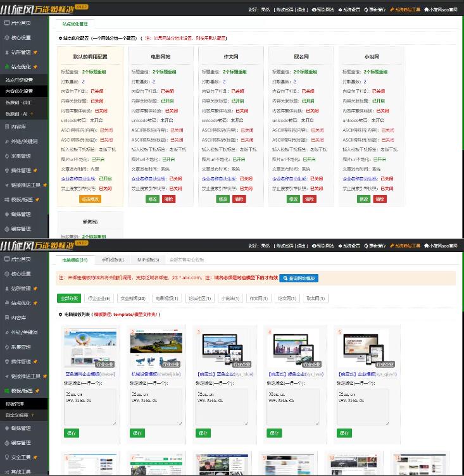Switch to the 手机模板(6) tab

[x=113, y=260]
